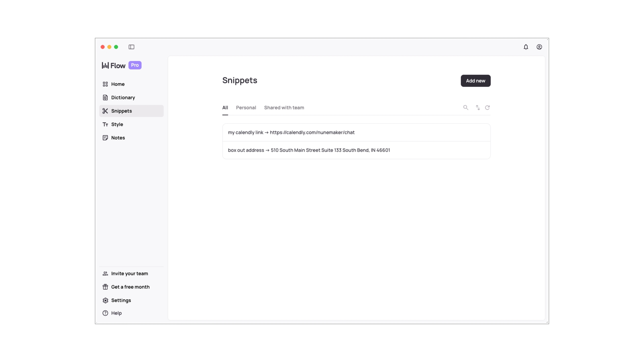Select the All snippets tab
The height and width of the screenshot is (362, 644).
click(225, 108)
